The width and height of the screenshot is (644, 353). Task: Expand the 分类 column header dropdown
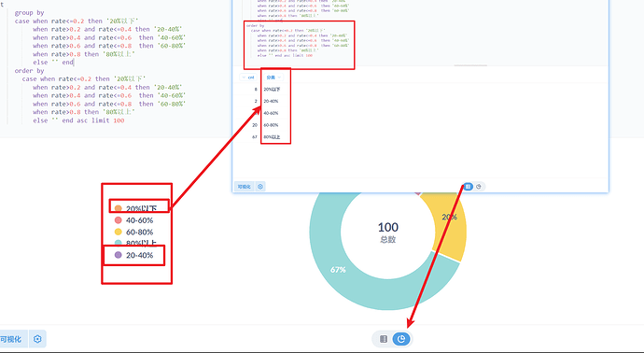[273, 78]
